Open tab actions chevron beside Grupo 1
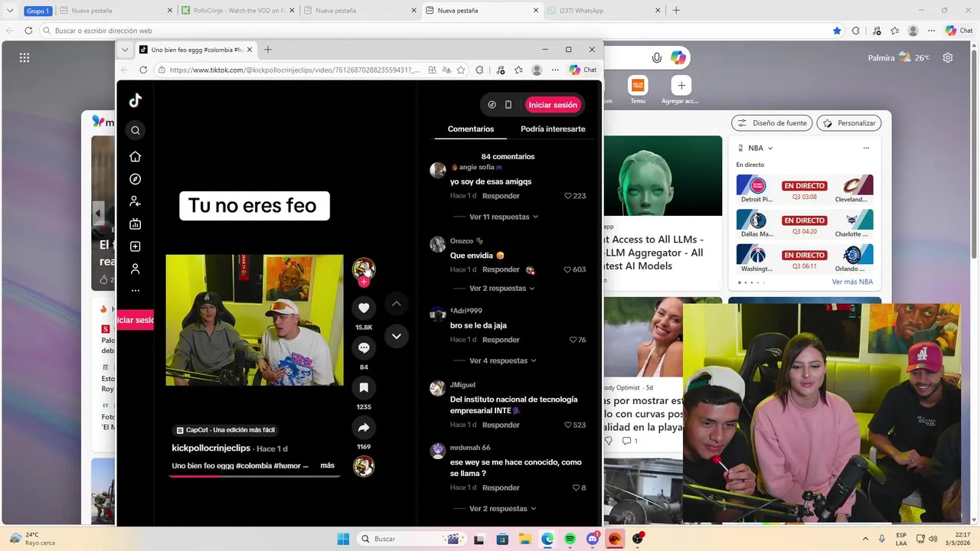This screenshot has height=551, width=980. 11,11
